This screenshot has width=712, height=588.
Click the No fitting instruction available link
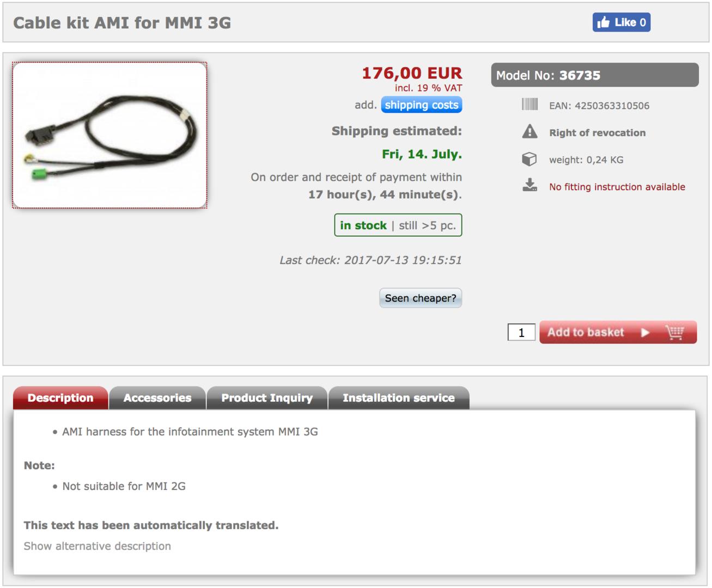[x=617, y=187]
